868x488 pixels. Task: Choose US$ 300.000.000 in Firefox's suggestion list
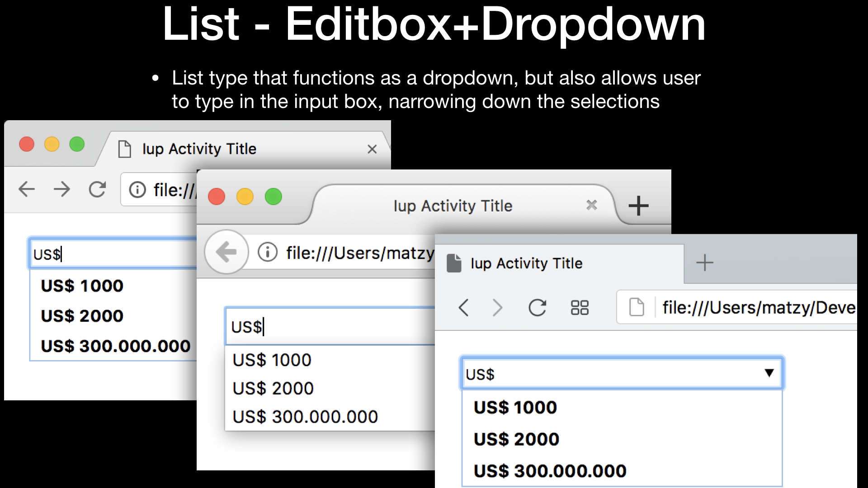point(305,417)
